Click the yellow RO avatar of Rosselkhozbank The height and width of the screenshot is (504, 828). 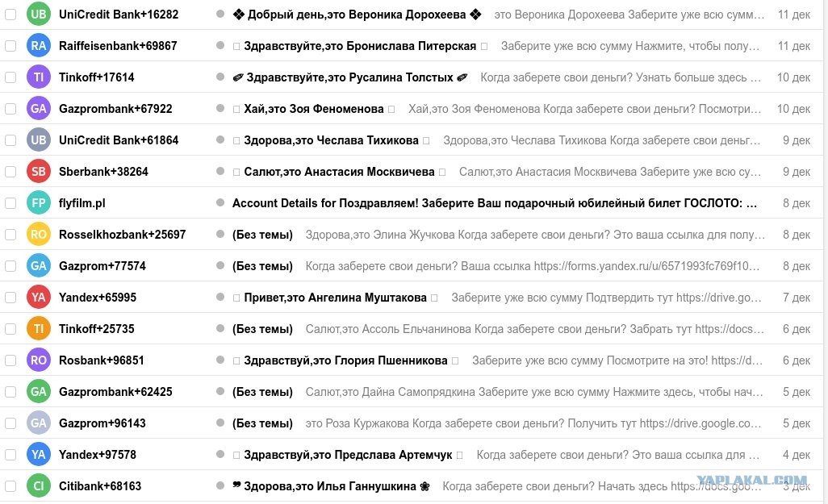[39, 235]
